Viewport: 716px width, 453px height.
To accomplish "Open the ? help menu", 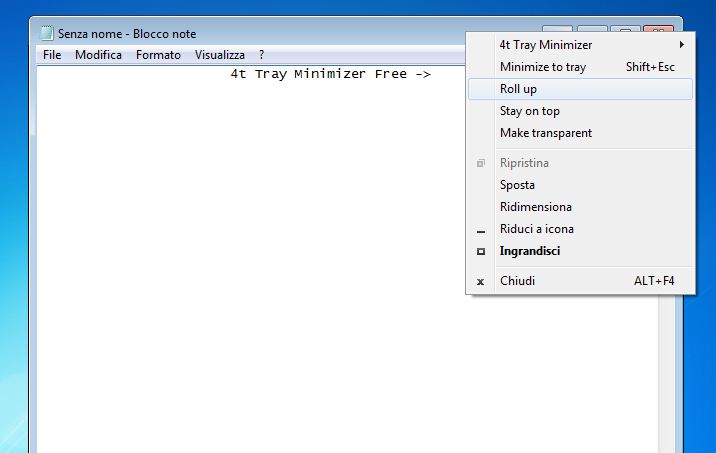I will (261, 55).
